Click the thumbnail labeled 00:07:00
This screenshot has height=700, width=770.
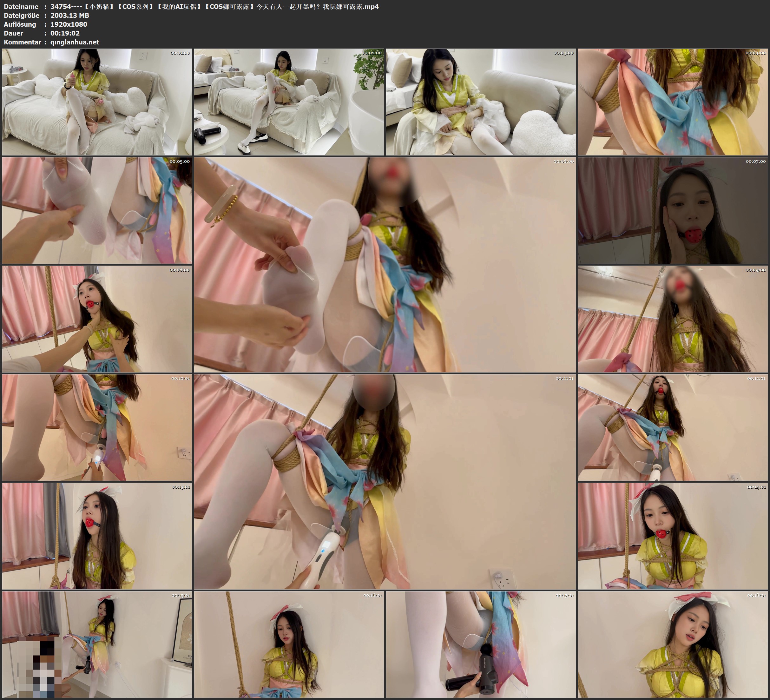(673, 210)
